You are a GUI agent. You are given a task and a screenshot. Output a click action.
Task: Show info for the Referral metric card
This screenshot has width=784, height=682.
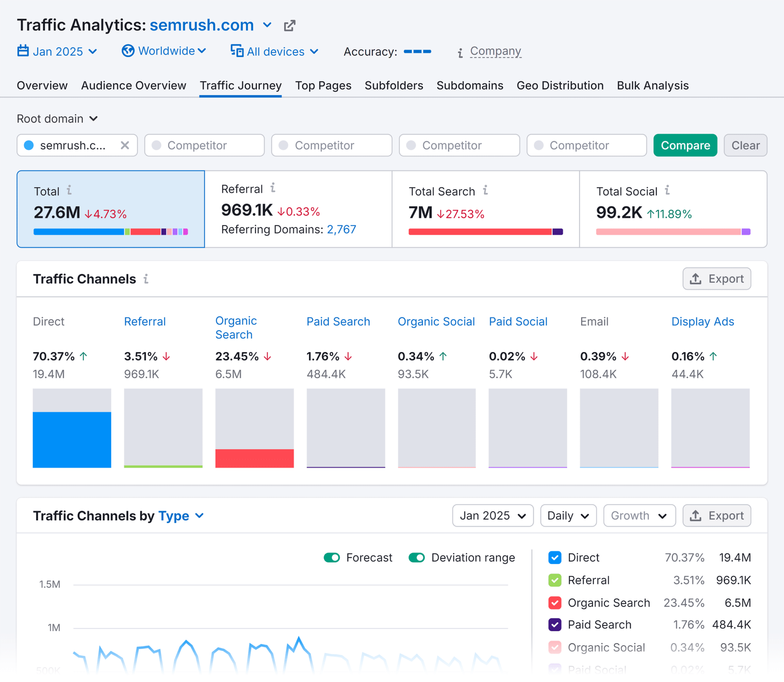tap(273, 188)
